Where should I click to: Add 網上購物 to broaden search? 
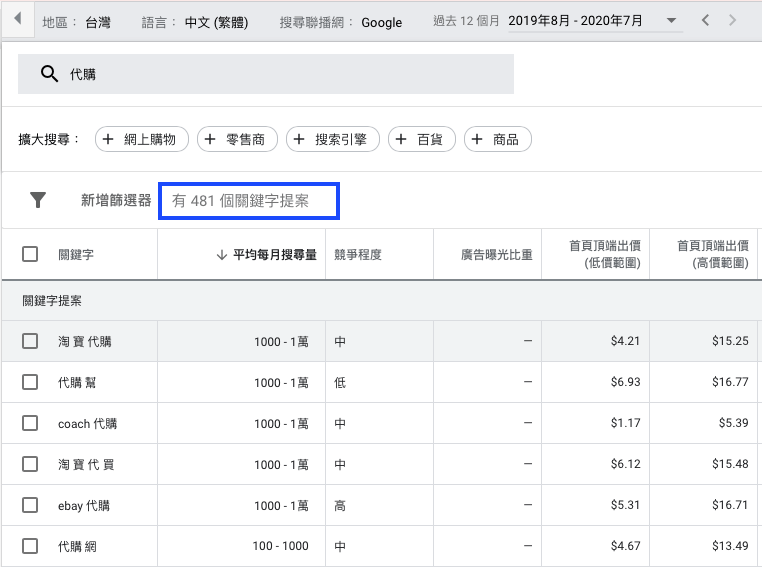tap(142, 140)
